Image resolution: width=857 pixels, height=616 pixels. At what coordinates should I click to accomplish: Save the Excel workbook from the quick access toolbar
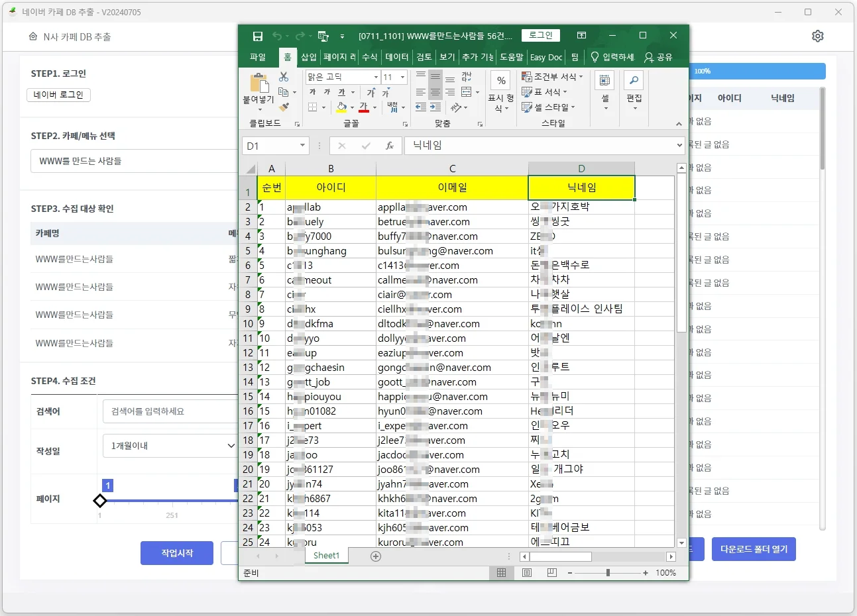coord(258,36)
